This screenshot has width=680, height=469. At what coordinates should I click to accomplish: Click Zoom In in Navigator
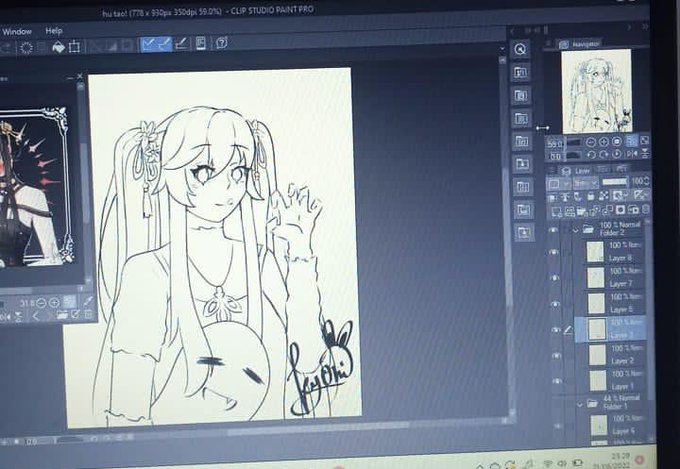point(603,141)
